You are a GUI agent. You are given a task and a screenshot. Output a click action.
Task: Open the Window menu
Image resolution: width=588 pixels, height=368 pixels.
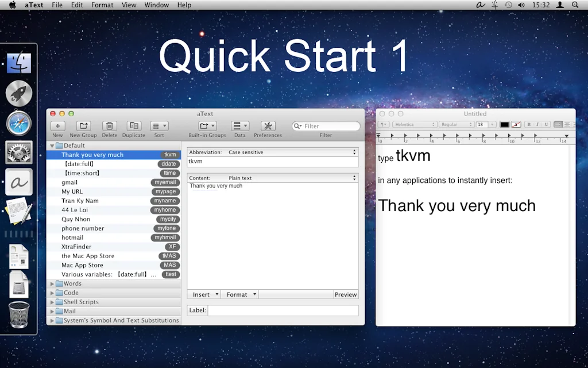click(x=156, y=5)
